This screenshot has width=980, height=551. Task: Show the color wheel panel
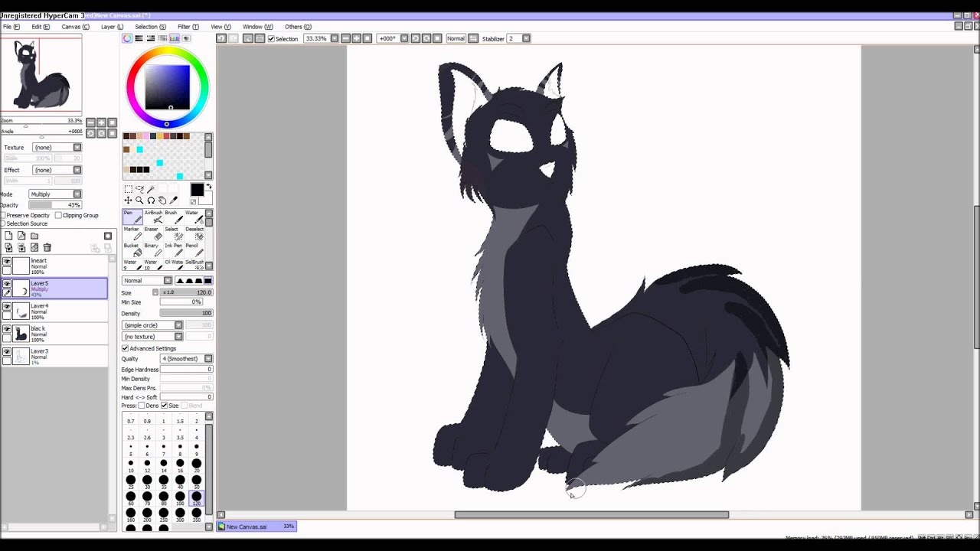pos(127,38)
